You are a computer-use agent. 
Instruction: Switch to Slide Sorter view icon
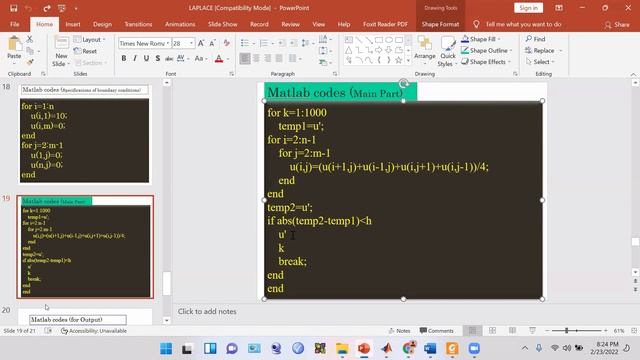493,330
